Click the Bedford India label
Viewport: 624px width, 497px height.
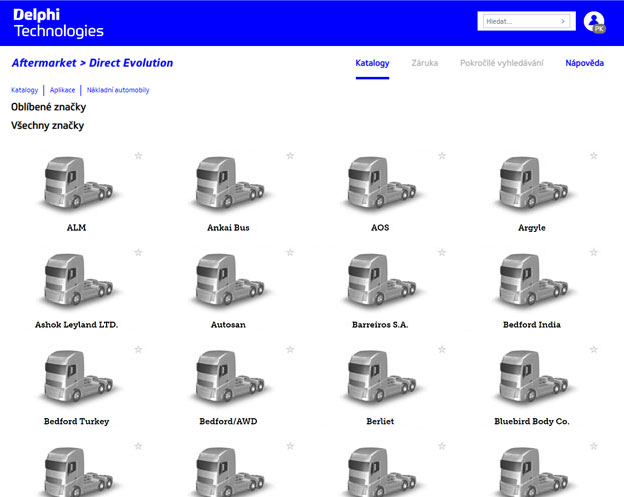(532, 325)
